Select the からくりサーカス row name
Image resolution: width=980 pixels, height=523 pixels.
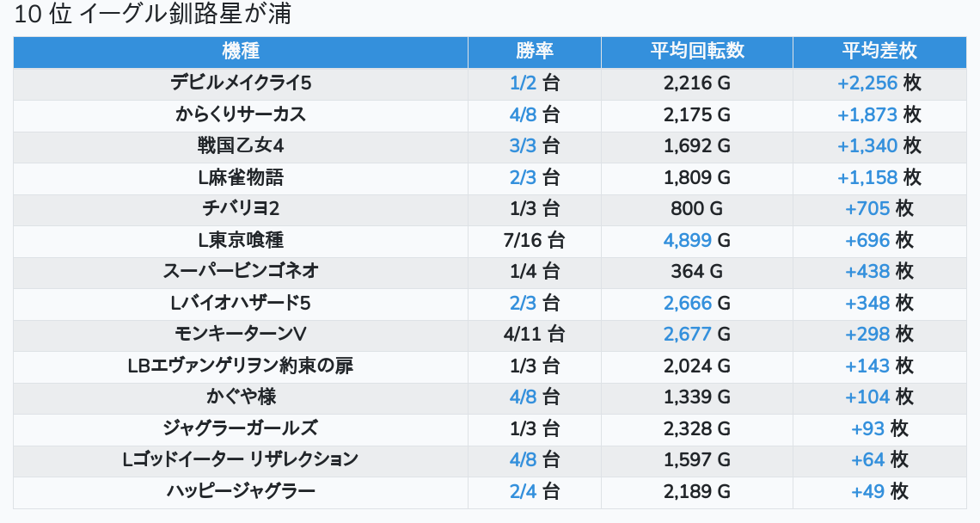241,114
